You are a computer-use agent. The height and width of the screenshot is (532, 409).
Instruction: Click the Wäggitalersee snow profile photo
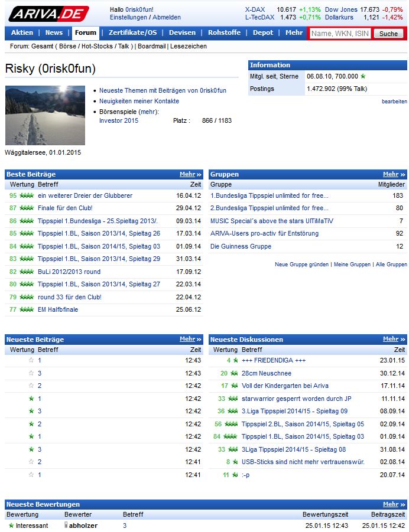(45, 116)
